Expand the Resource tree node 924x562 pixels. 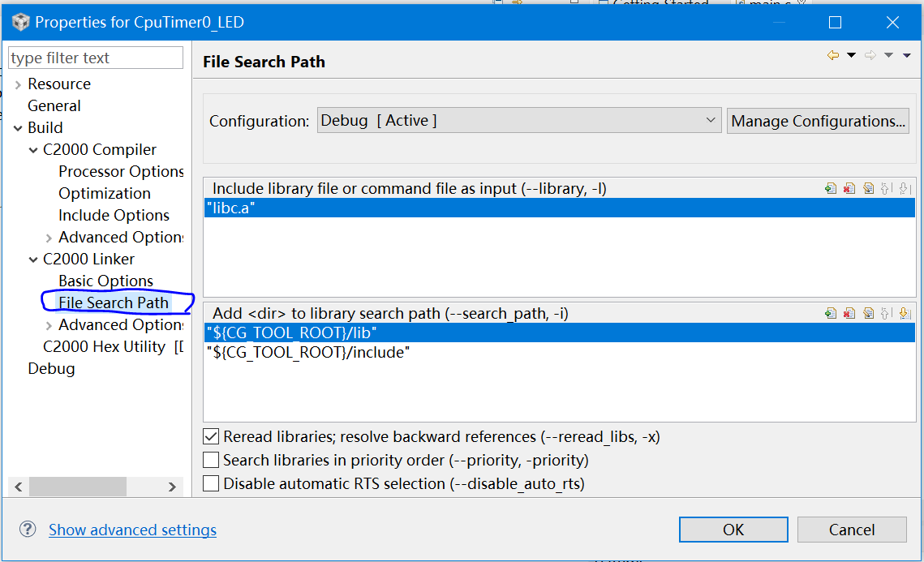coord(18,84)
